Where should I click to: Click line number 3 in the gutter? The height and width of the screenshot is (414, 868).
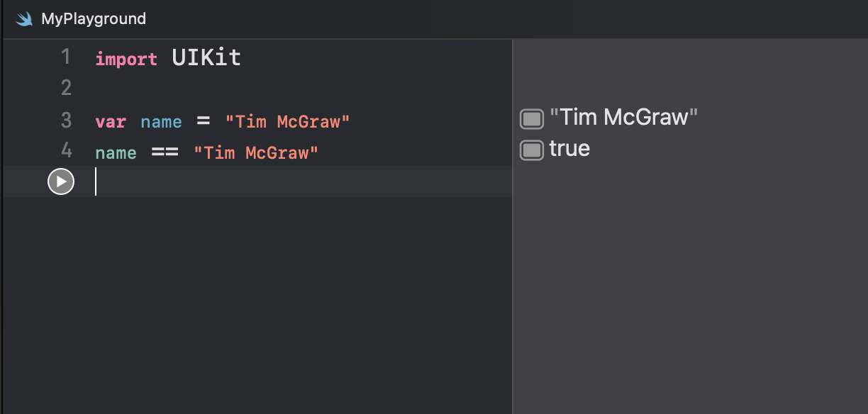(66, 121)
